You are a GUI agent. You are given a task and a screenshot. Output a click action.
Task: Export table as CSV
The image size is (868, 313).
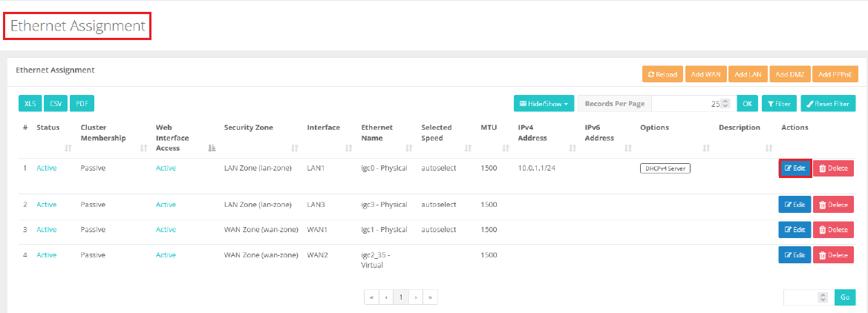(x=56, y=104)
